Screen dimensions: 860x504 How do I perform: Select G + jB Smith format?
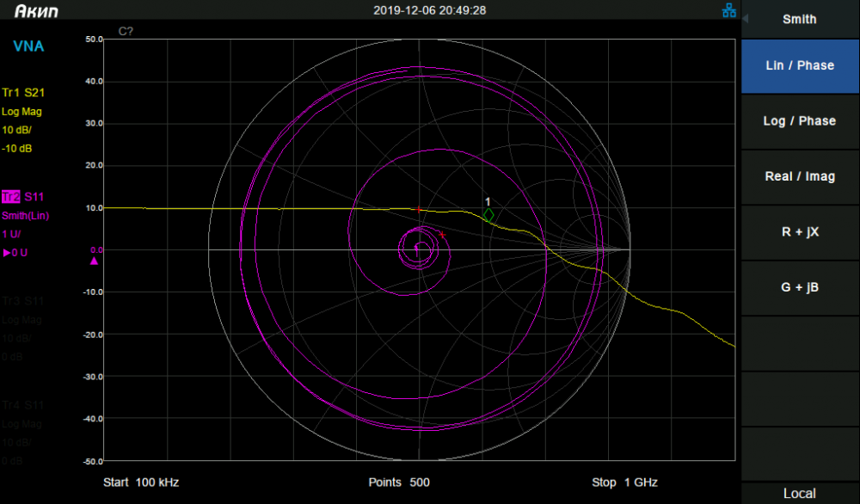pyautogui.click(x=800, y=287)
